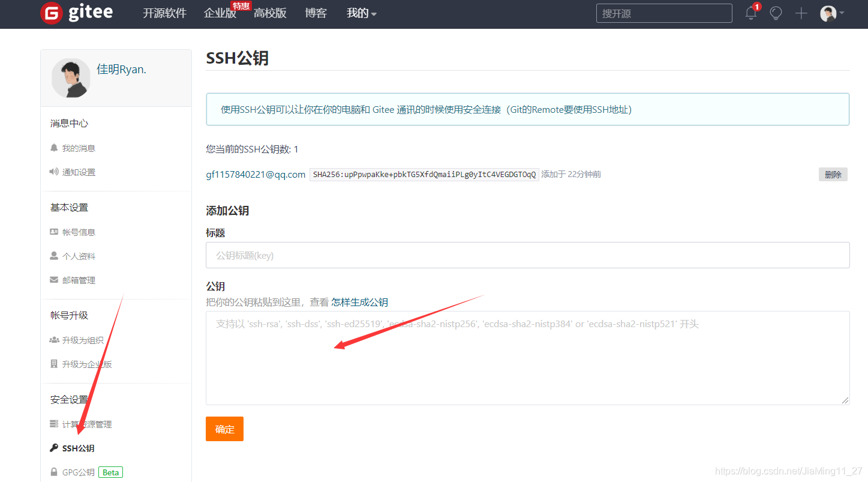868x482 pixels.
Task: Open 升级为企业版 in sidebar
Action: click(x=87, y=364)
